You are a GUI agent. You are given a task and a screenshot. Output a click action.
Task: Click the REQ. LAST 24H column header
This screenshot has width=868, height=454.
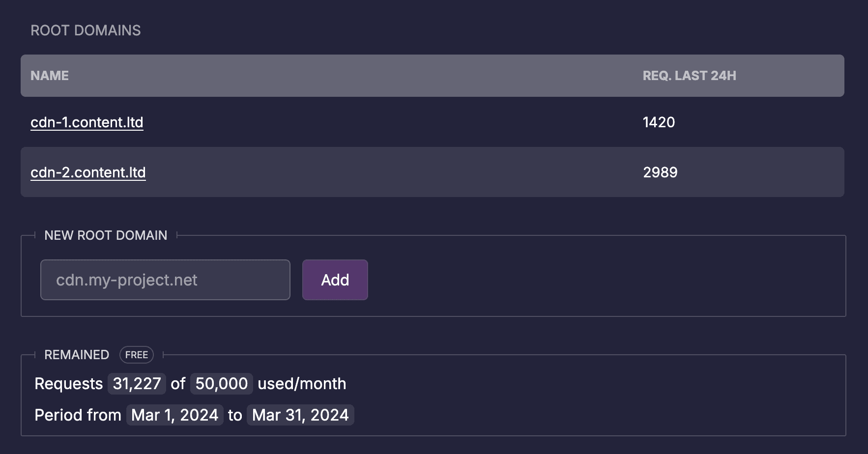point(689,76)
